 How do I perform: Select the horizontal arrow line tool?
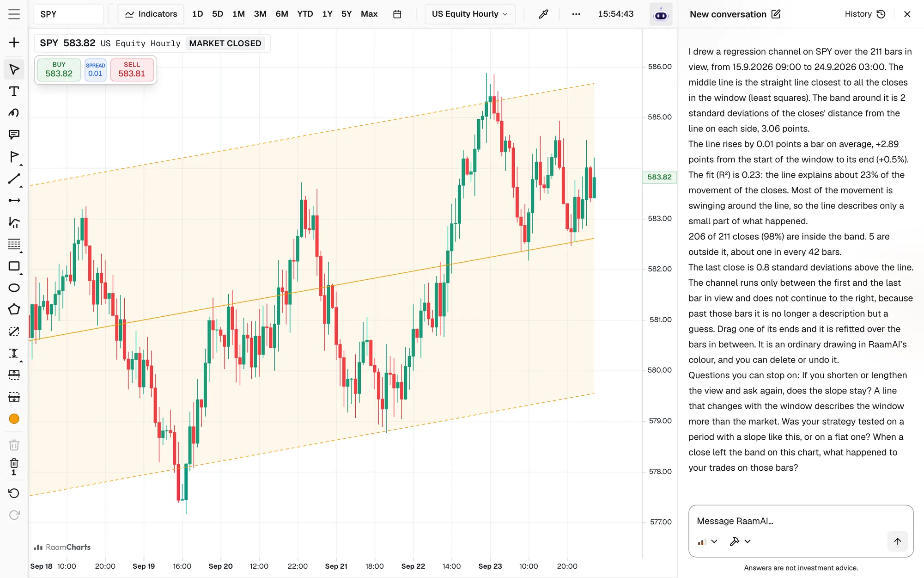14,200
